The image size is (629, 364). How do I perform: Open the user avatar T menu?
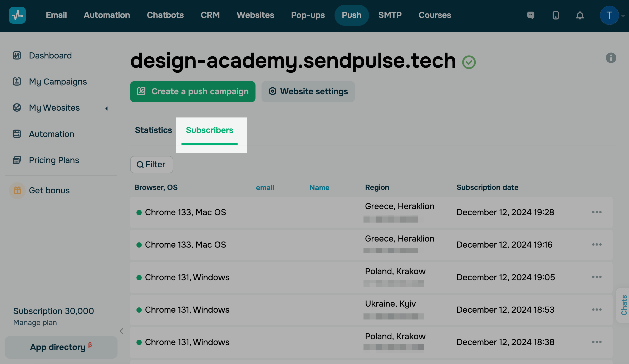pyautogui.click(x=609, y=15)
